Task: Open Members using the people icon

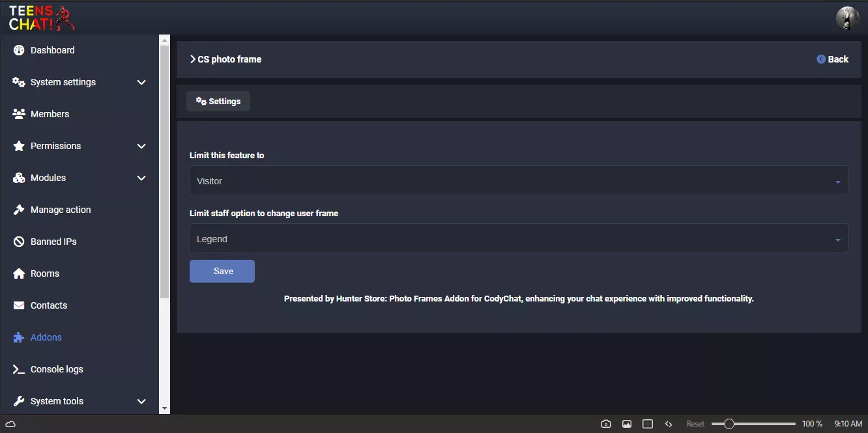Action: point(19,114)
